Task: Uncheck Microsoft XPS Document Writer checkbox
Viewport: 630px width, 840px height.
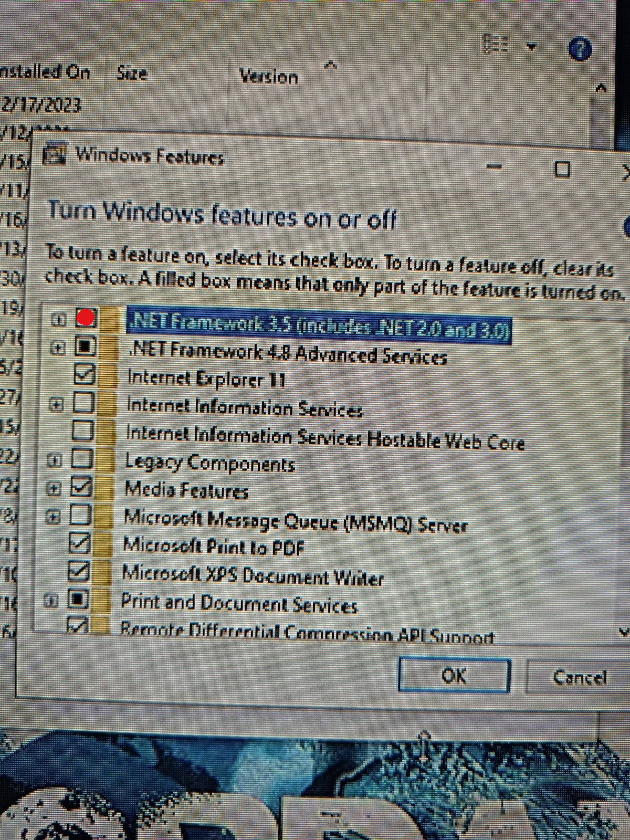Action: [79, 571]
